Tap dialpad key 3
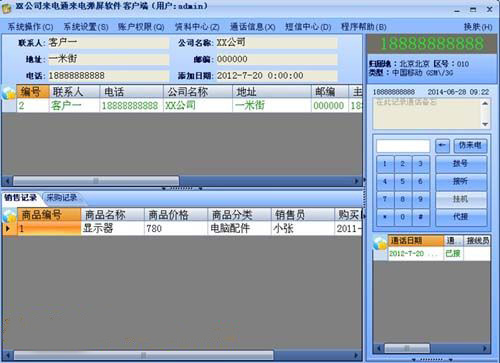Image resolution: width=500 pixels, height=363 pixels. tap(420, 164)
